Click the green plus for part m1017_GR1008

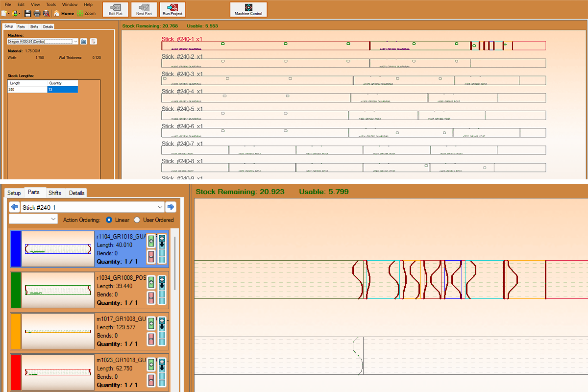(x=151, y=323)
